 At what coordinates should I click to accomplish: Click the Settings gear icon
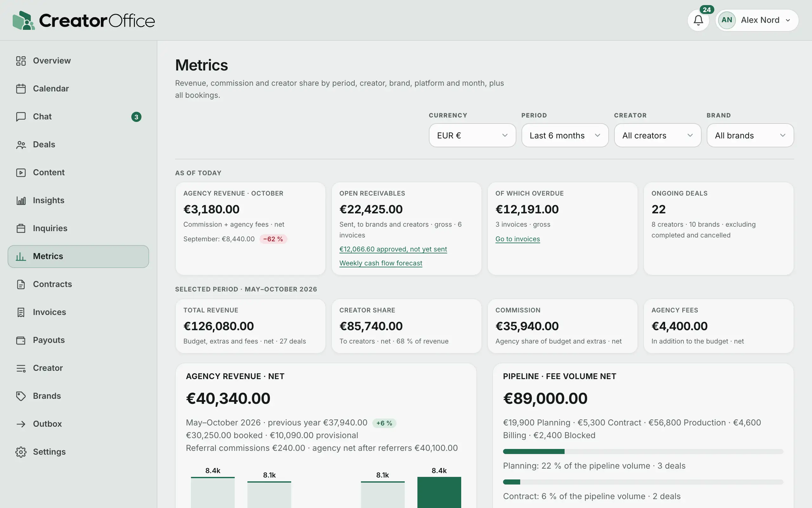pos(21,452)
